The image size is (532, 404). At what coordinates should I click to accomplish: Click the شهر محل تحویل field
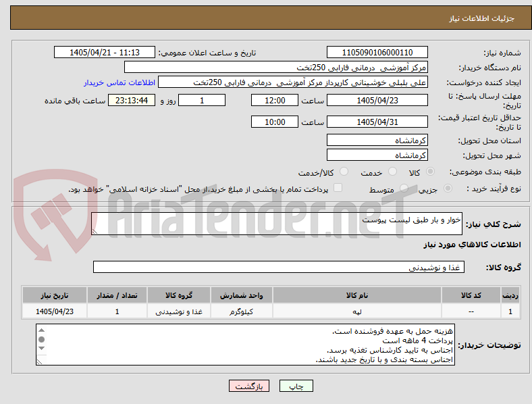click(x=377, y=155)
